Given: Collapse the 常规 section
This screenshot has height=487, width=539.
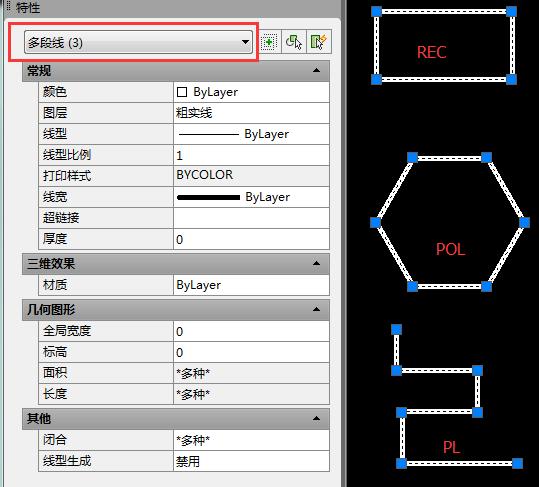Looking at the screenshot, I should [316, 70].
